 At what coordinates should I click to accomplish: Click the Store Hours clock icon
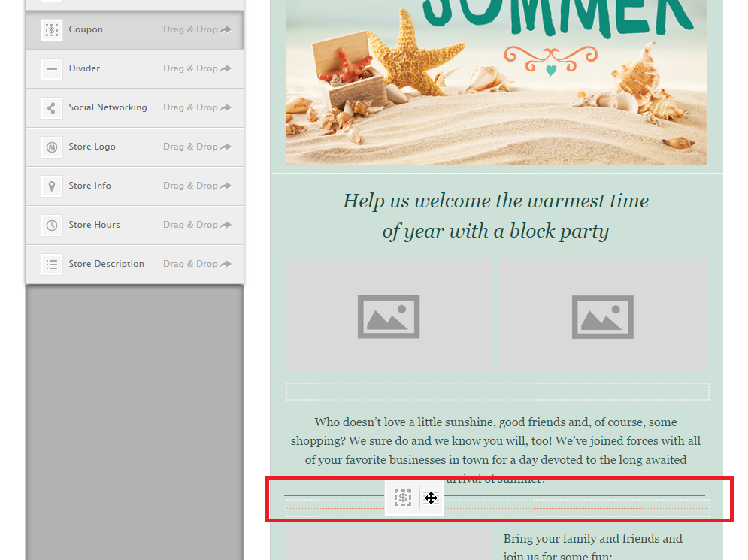[x=51, y=226]
